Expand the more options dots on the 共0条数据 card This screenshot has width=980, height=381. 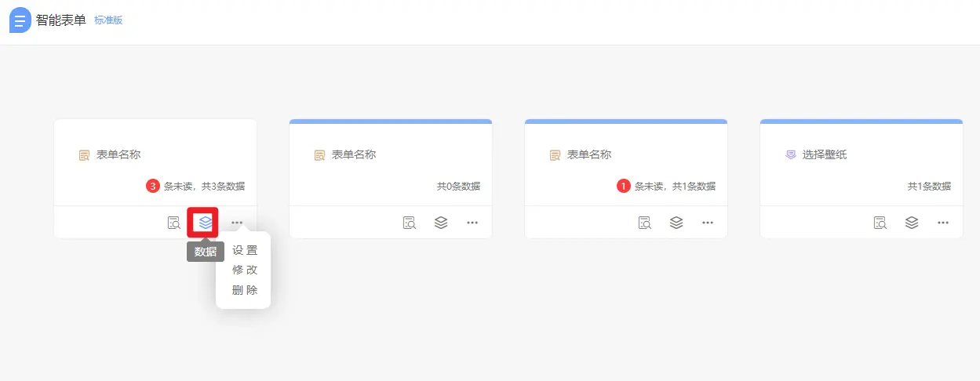(472, 223)
